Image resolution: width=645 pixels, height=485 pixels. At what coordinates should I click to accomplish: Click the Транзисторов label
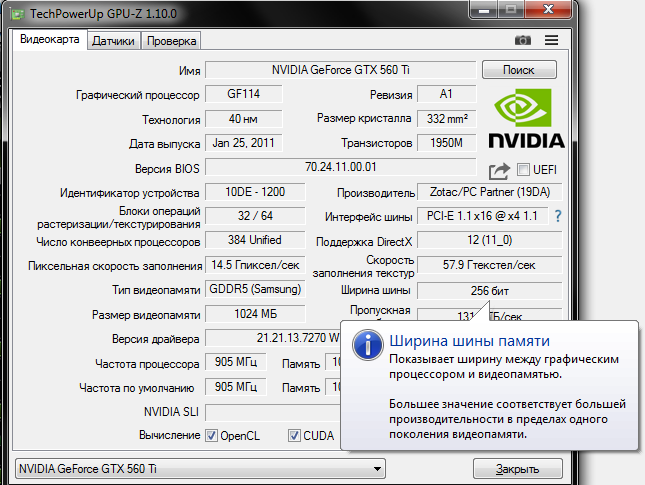coord(376,143)
